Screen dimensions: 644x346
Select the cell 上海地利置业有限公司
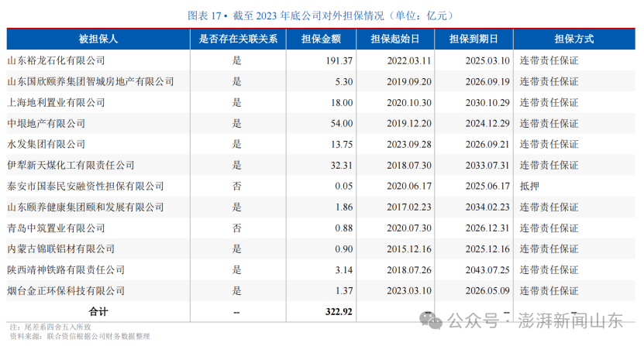pos(57,103)
